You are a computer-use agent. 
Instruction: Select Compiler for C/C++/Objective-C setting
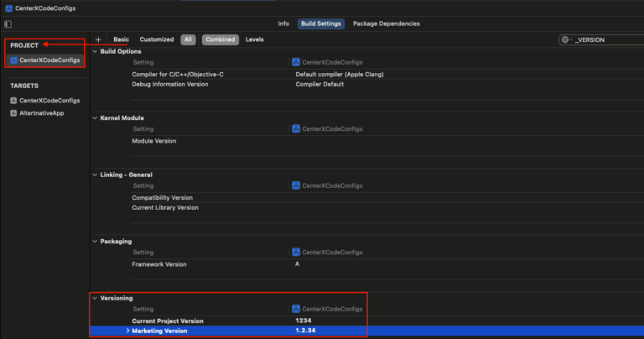[178, 75]
